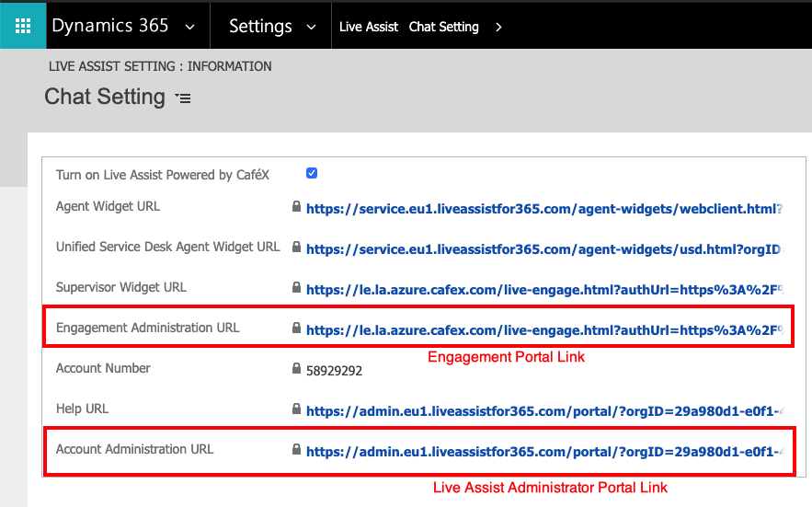
Task: Open the Help URL link
Action: pos(544,411)
